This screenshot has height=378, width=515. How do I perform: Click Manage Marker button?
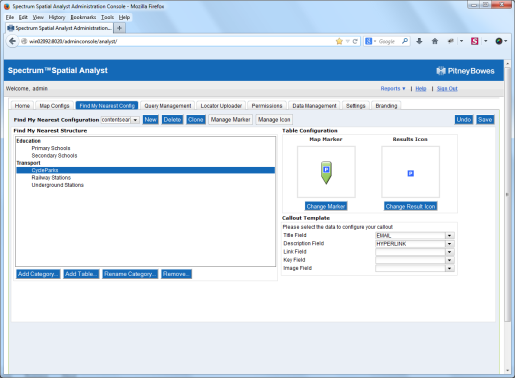tap(230, 120)
